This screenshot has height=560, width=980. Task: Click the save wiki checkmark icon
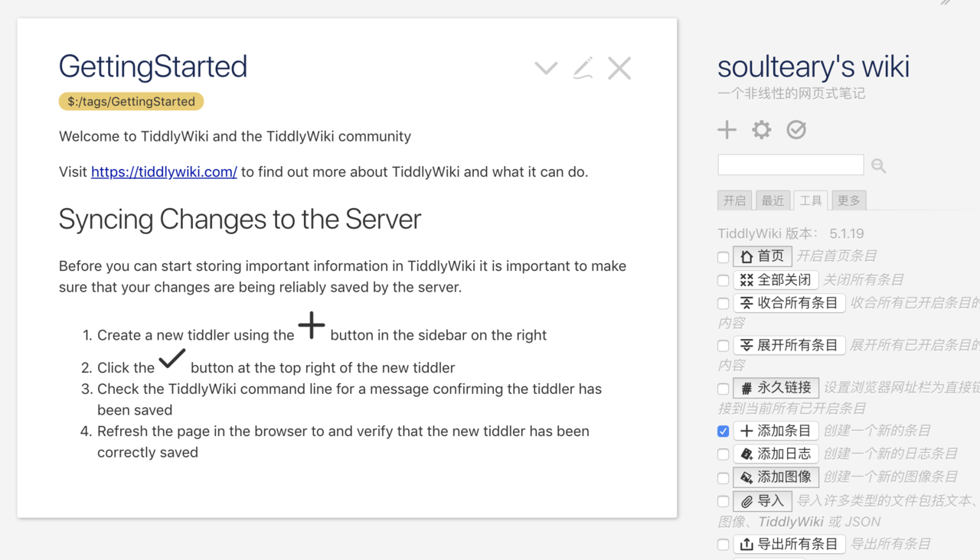(x=796, y=129)
